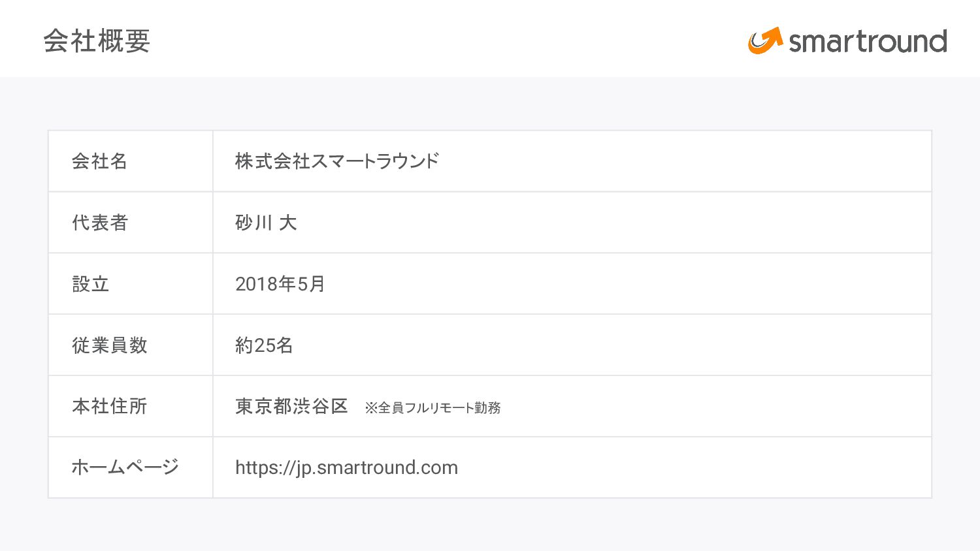
Task: Click the smartround wordmark text
Action: (868, 42)
